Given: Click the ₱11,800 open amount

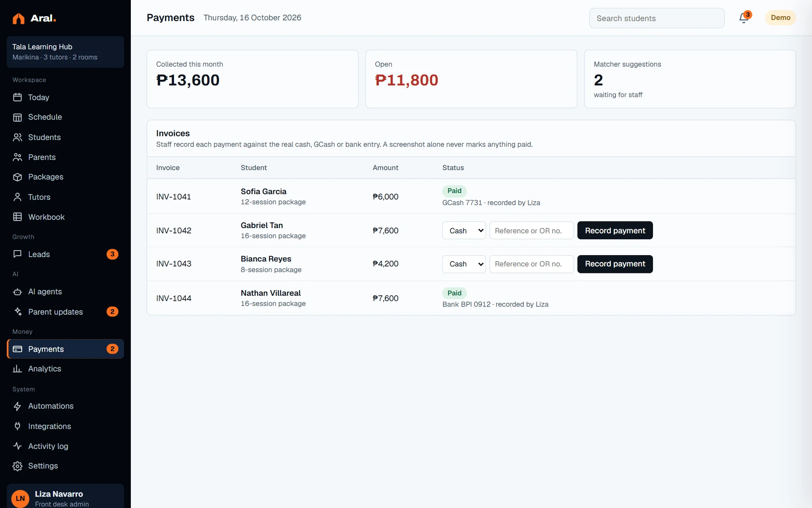Looking at the screenshot, I should 406,80.
